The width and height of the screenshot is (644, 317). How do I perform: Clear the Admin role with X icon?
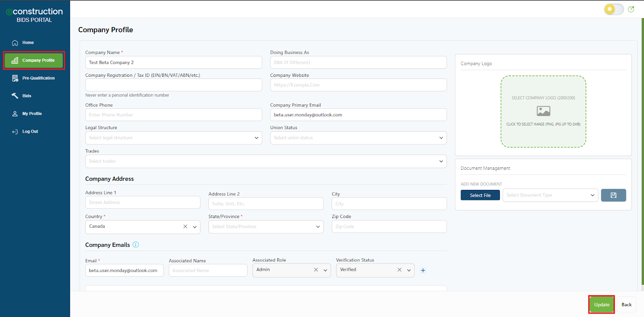[316, 270]
